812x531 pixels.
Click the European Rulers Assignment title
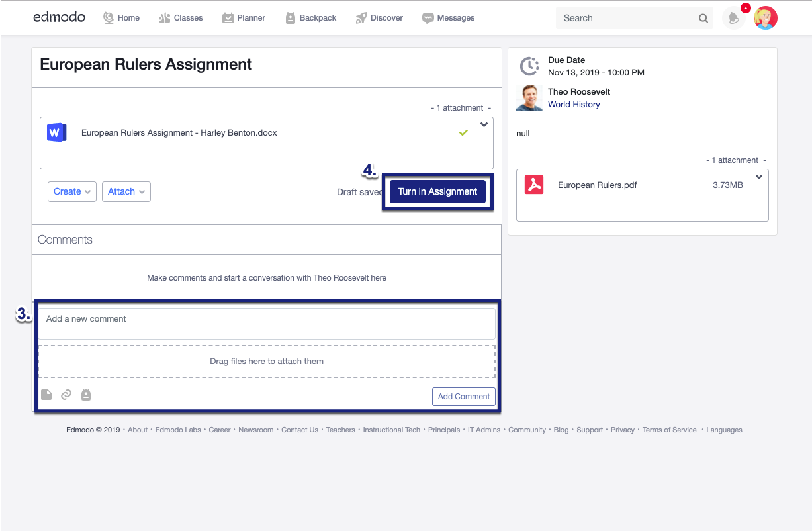(146, 64)
